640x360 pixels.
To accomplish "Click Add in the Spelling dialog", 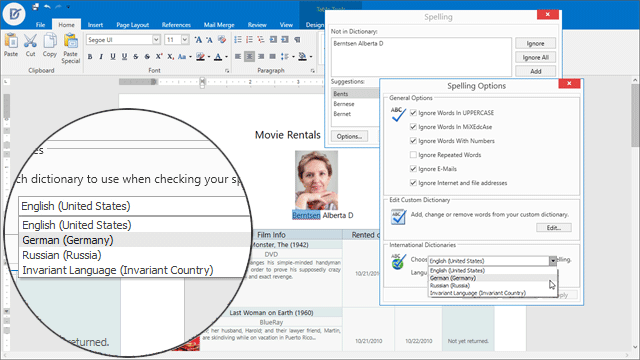I will point(535,71).
